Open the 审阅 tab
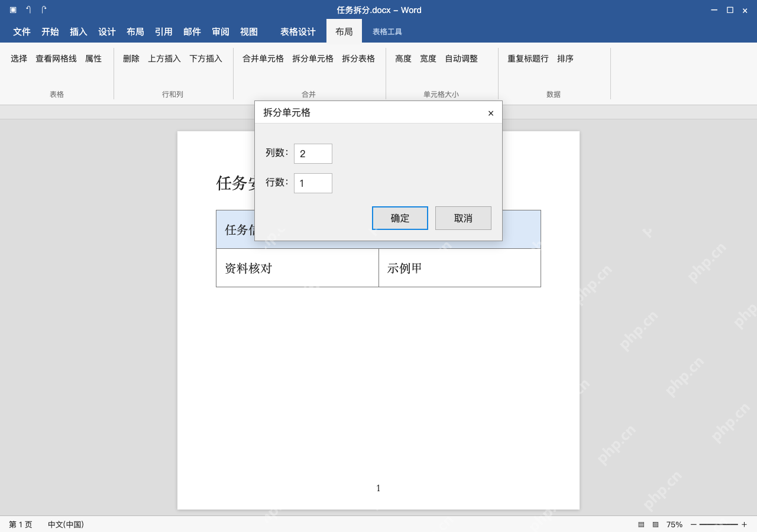Image resolution: width=757 pixels, height=532 pixels. pyautogui.click(x=221, y=32)
